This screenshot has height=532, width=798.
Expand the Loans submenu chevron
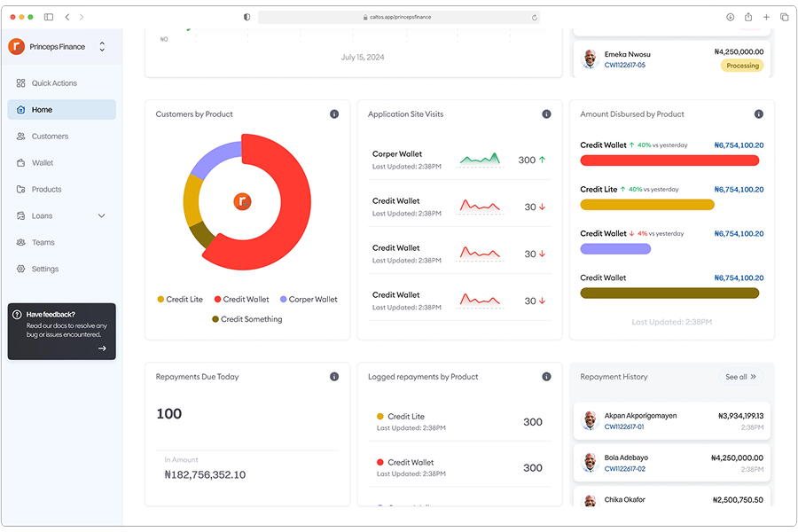point(101,216)
